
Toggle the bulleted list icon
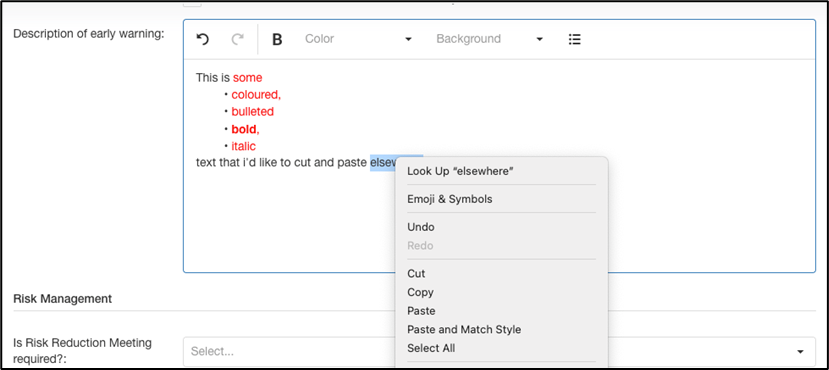(x=575, y=39)
